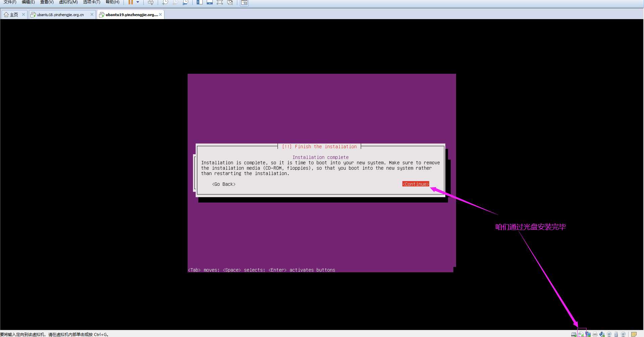Open the 查看(V) menu
644x337 pixels.
point(47,2)
